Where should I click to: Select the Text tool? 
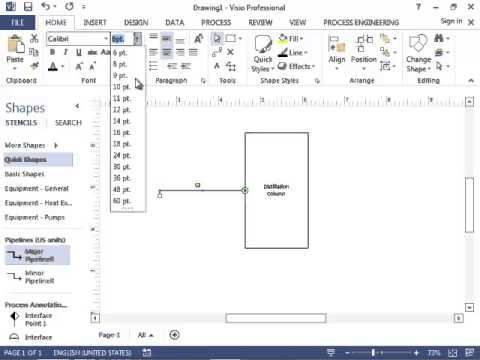[x=217, y=66]
